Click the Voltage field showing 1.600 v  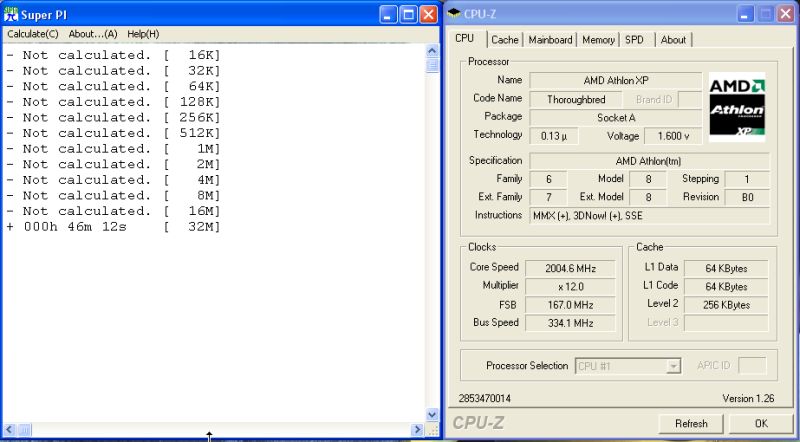(x=673, y=136)
